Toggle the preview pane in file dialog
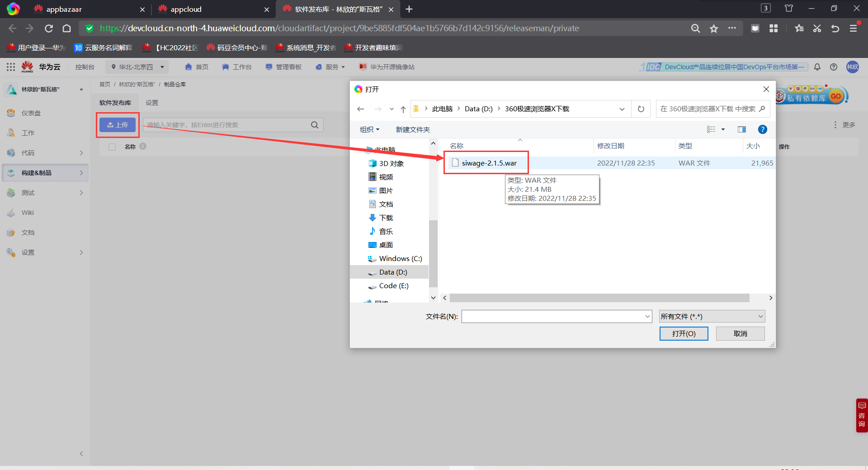Image resolution: width=868 pixels, height=470 pixels. 742,129
